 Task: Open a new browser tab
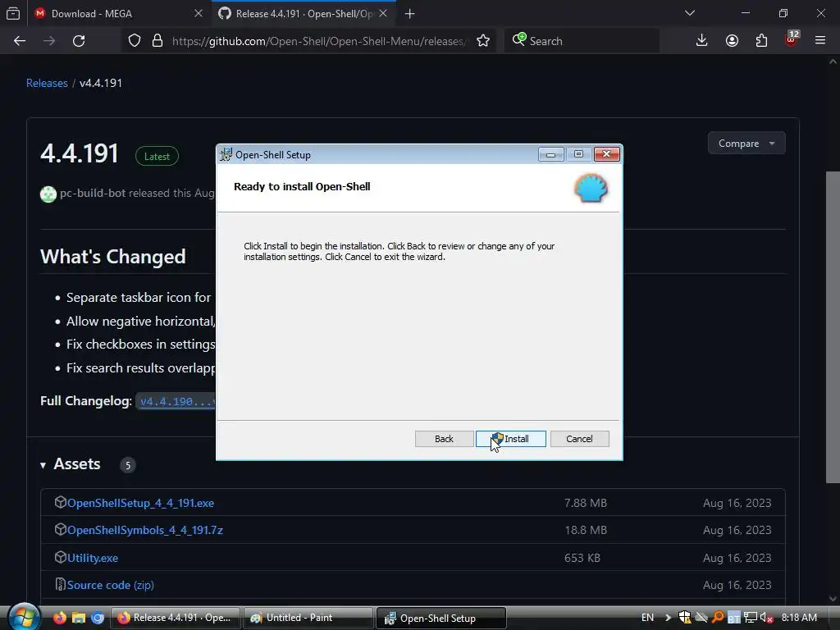pyautogui.click(x=410, y=13)
